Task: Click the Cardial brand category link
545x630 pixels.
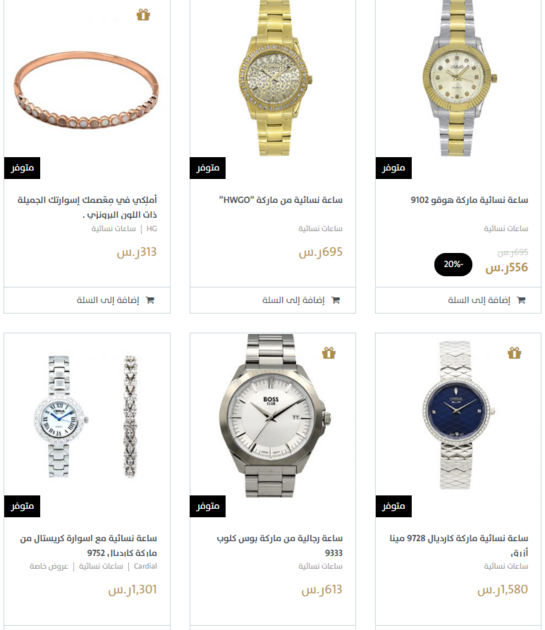Action: (145, 566)
